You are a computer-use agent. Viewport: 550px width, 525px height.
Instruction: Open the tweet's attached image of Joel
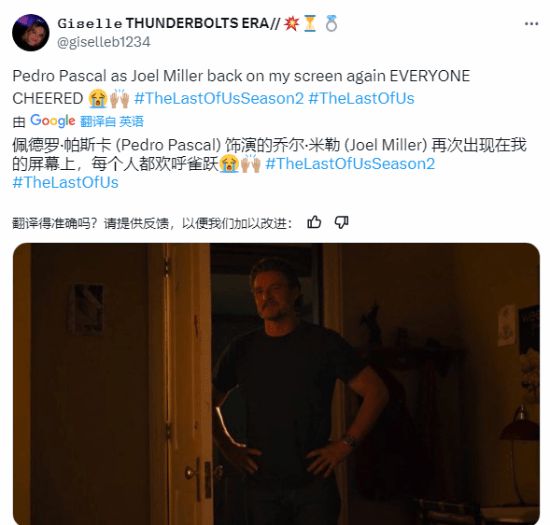pos(276,384)
